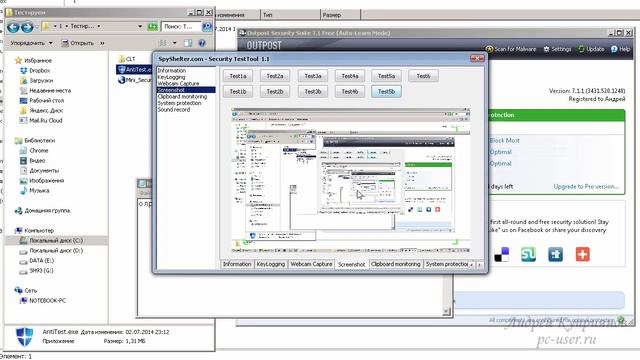Click the red plus share icon
The height and width of the screenshot is (360, 640).
point(582,254)
